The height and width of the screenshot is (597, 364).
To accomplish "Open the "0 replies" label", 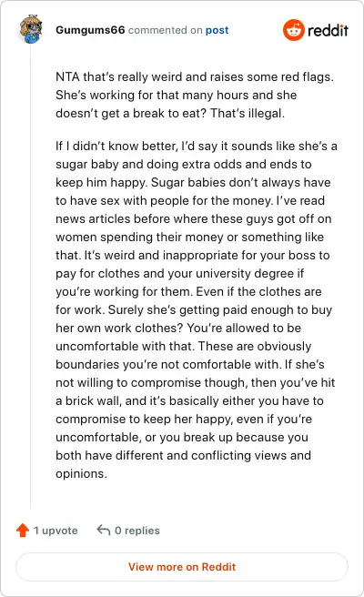I will pyautogui.click(x=137, y=531).
